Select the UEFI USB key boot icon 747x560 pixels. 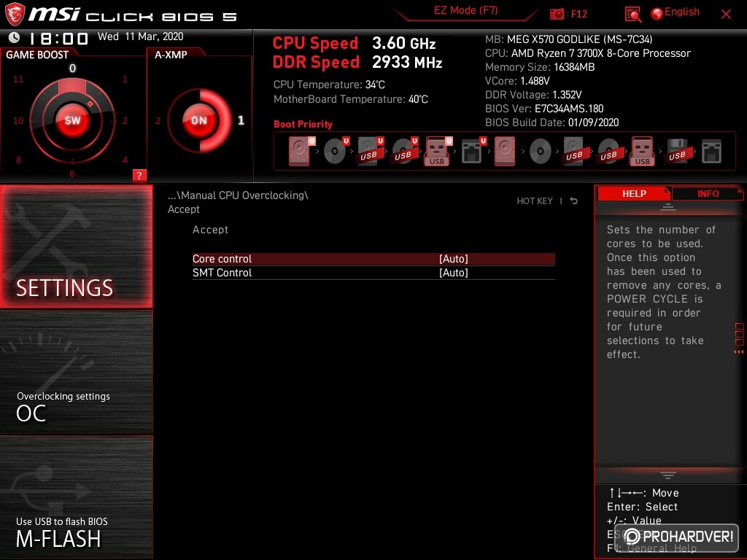tap(438, 151)
